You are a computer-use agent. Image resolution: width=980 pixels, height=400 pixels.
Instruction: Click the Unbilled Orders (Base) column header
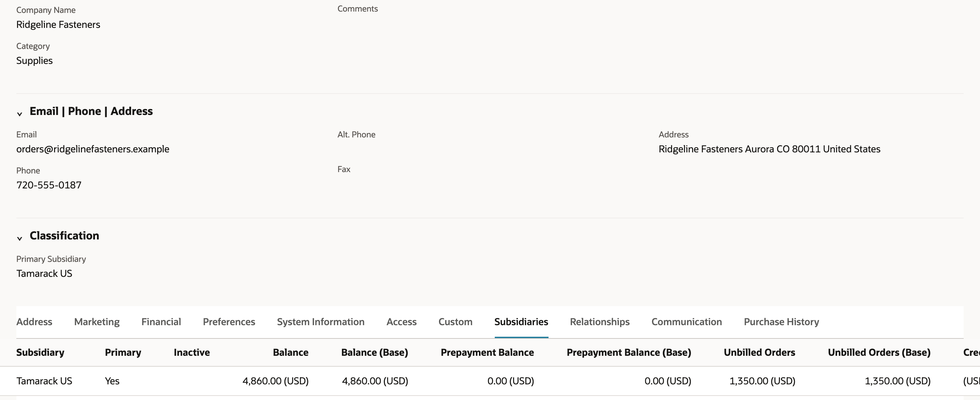point(879,352)
